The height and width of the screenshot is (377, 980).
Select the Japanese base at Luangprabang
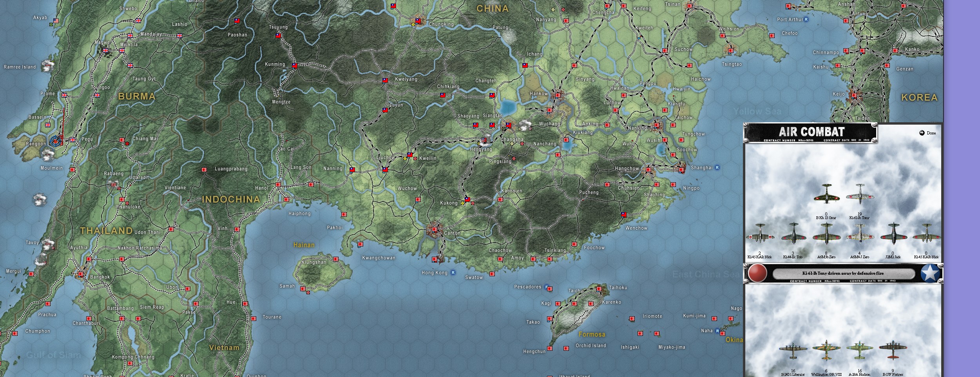(x=204, y=170)
